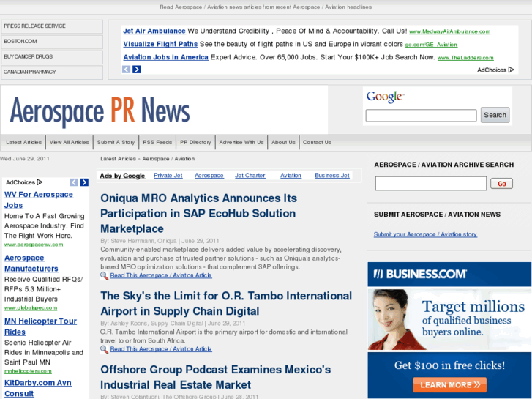The image size is (532, 399).
Task: Open WV For Aerospace Jobs ad
Action: 39,200
